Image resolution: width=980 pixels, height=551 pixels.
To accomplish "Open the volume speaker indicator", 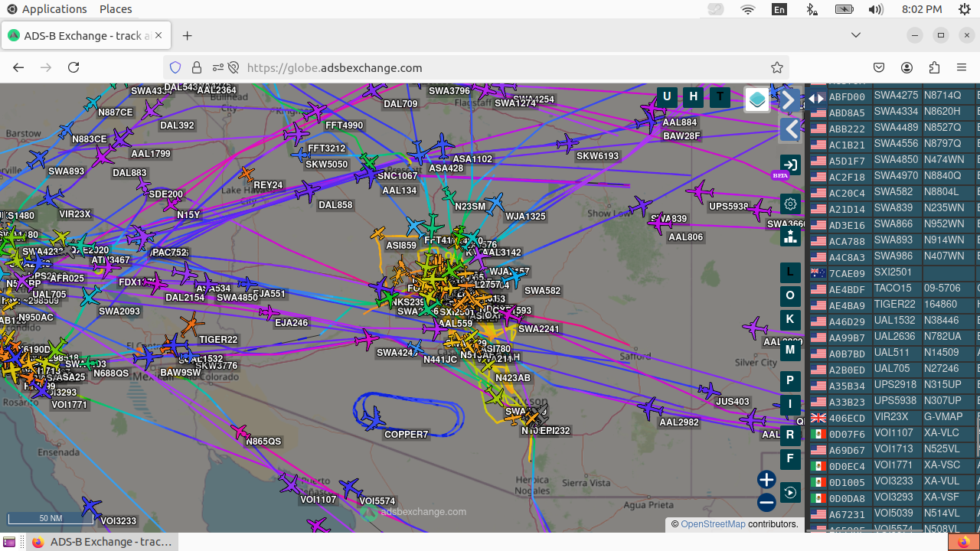I will [x=876, y=9].
